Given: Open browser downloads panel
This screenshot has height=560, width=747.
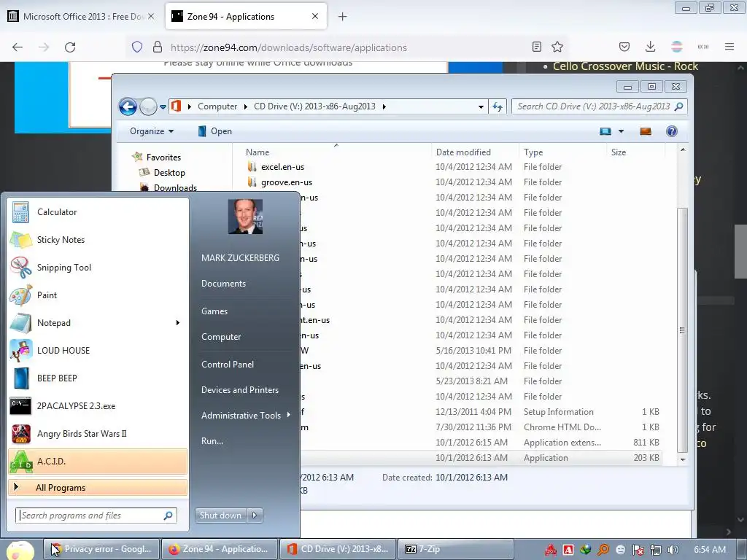Looking at the screenshot, I should [x=650, y=47].
